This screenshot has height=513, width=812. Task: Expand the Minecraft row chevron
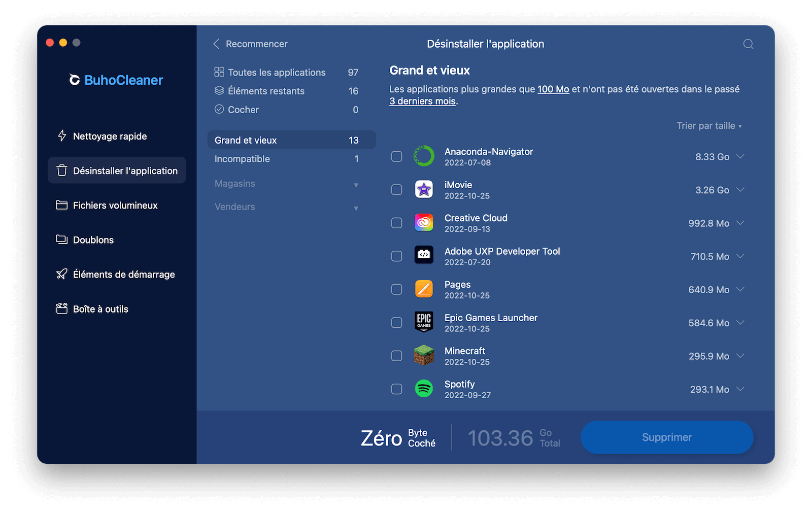click(740, 356)
